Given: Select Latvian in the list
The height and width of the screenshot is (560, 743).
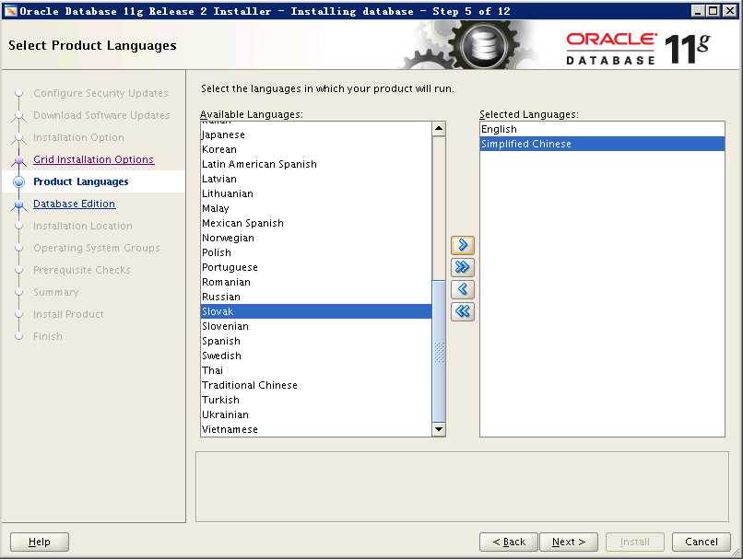Looking at the screenshot, I should pos(316,179).
